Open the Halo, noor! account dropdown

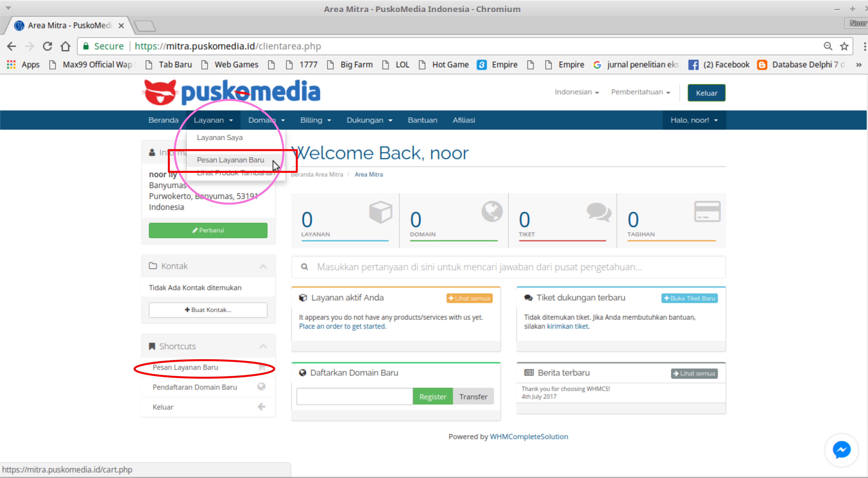click(694, 120)
